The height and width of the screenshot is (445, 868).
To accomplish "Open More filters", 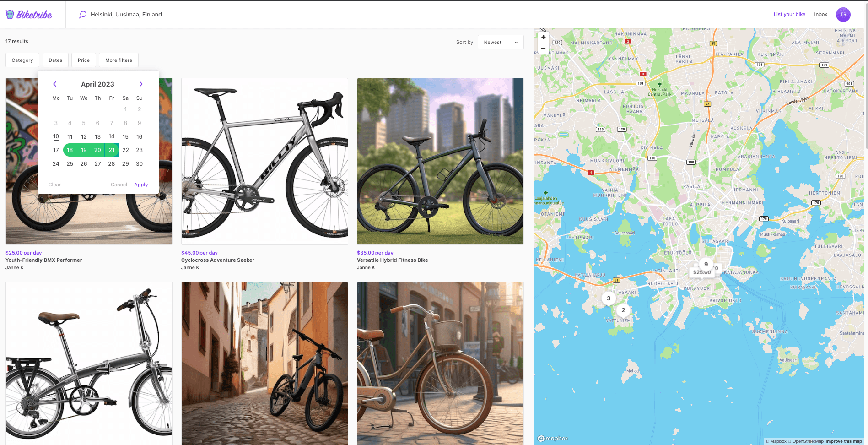I will point(119,60).
